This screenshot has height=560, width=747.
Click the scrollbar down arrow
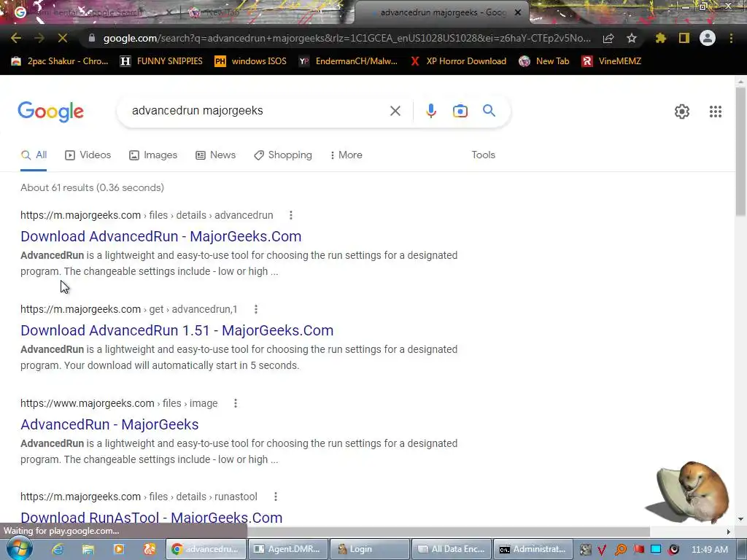tap(740, 519)
